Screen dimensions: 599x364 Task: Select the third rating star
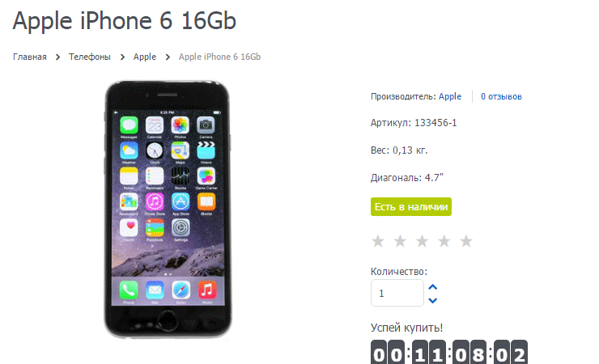[x=422, y=241]
